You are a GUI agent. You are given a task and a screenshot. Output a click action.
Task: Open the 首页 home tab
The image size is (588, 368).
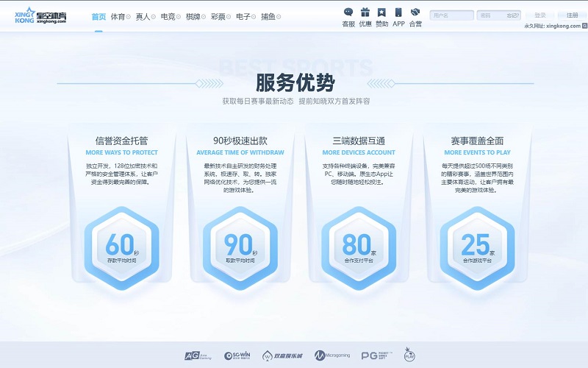(x=98, y=16)
